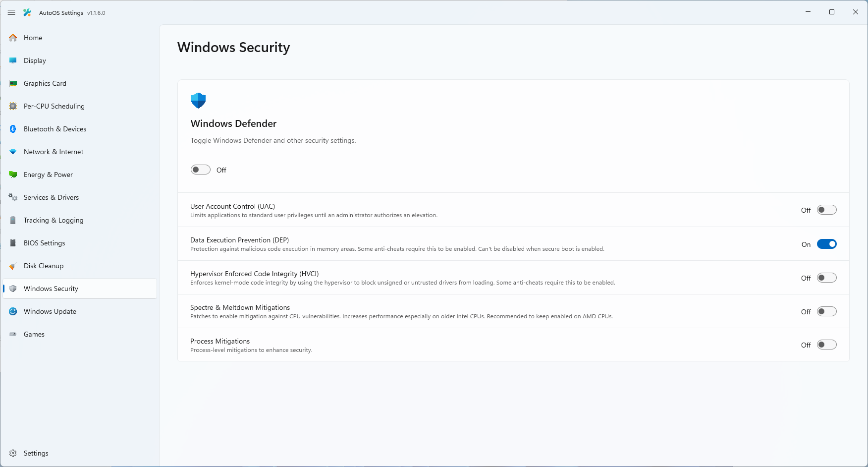The height and width of the screenshot is (467, 868).
Task: Click the v1.1.6.0 version text
Action: (x=96, y=13)
